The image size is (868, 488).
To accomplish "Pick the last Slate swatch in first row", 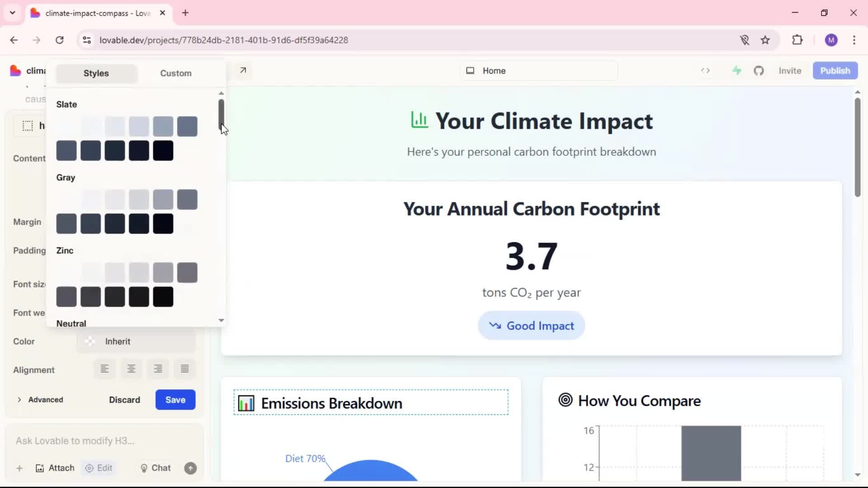I will pos(187,126).
